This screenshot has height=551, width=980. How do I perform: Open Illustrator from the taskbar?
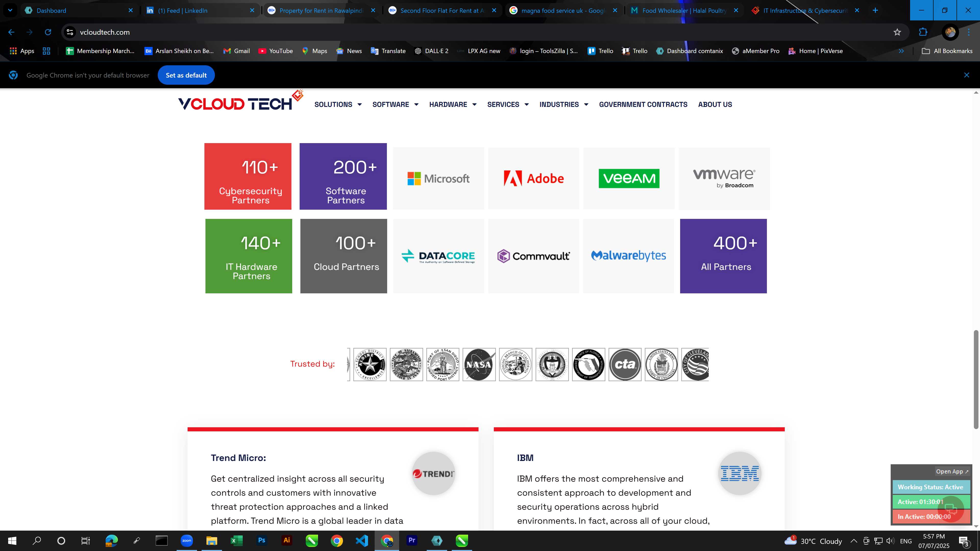(286, 540)
